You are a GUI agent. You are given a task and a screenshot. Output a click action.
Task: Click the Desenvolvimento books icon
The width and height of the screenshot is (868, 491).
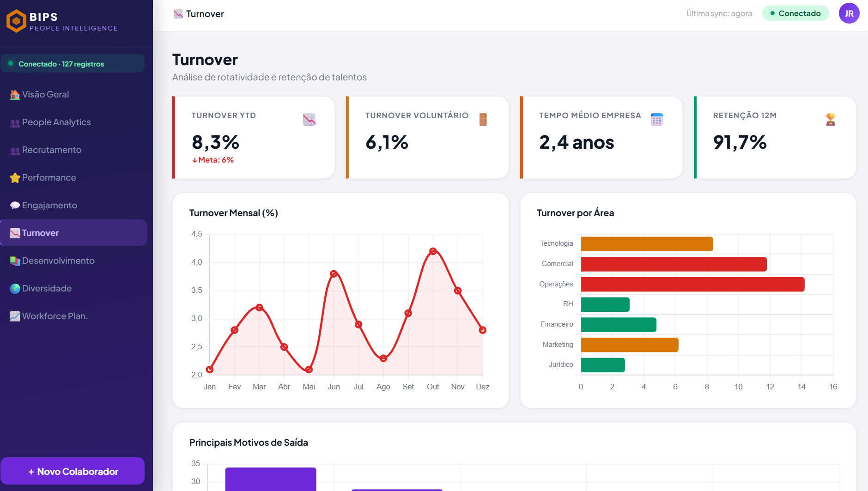[15, 261]
